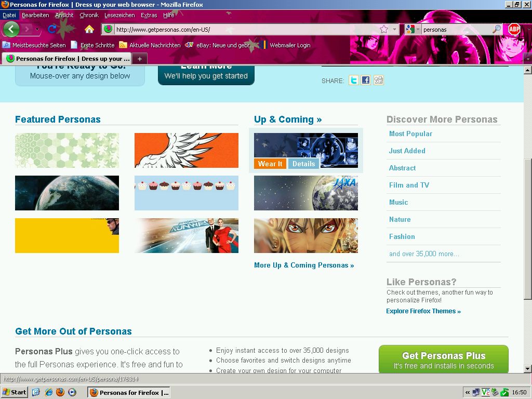Expand the URL bar history dropdown
The width and height of the screenshot is (532, 399).
click(394, 30)
